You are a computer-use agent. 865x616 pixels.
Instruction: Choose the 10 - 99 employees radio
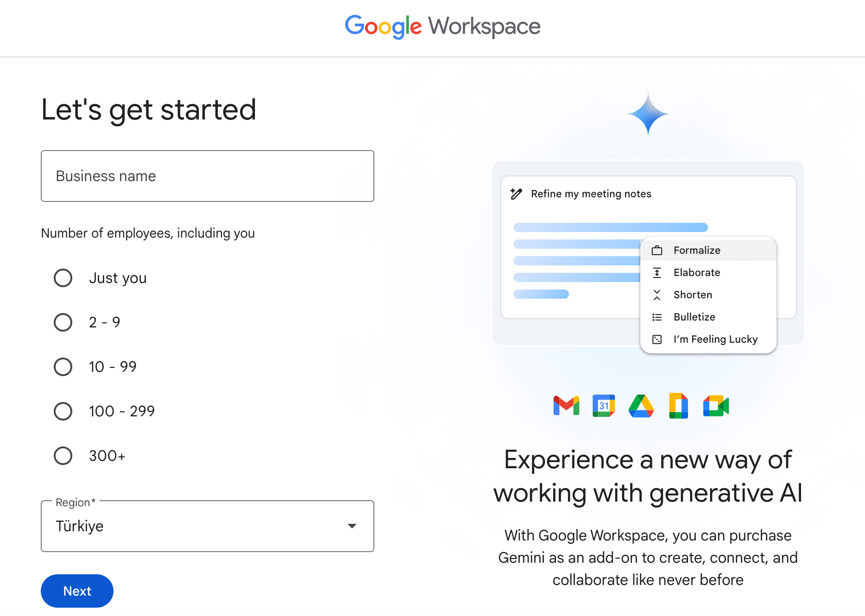pos(63,367)
